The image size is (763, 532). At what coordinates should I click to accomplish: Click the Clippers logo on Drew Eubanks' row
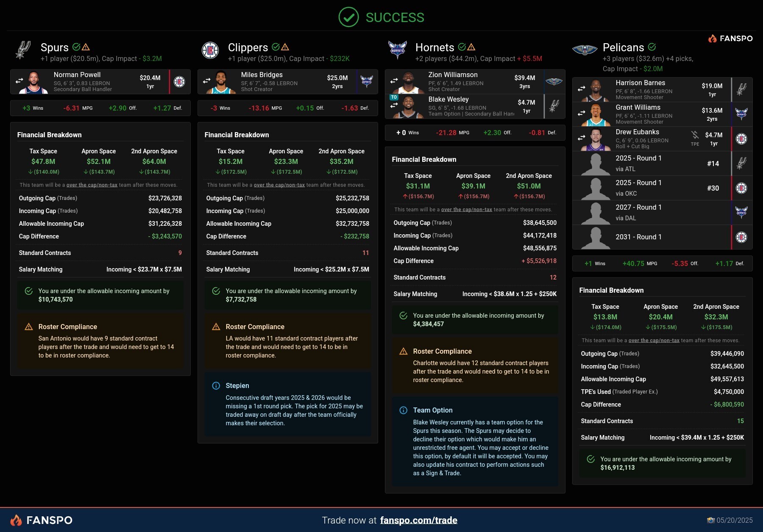click(x=741, y=139)
